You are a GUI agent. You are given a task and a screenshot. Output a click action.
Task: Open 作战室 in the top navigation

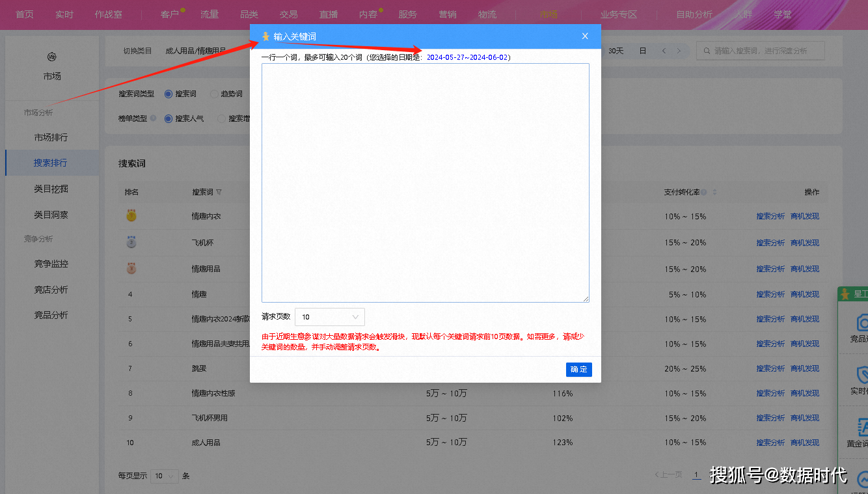pos(108,14)
